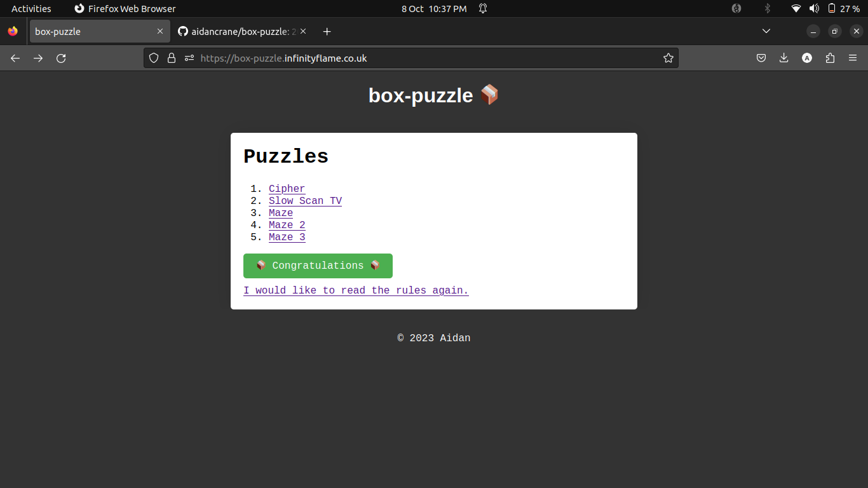This screenshot has width=868, height=488.
Task: Open the Cipher puzzle link
Action: pos(287,189)
